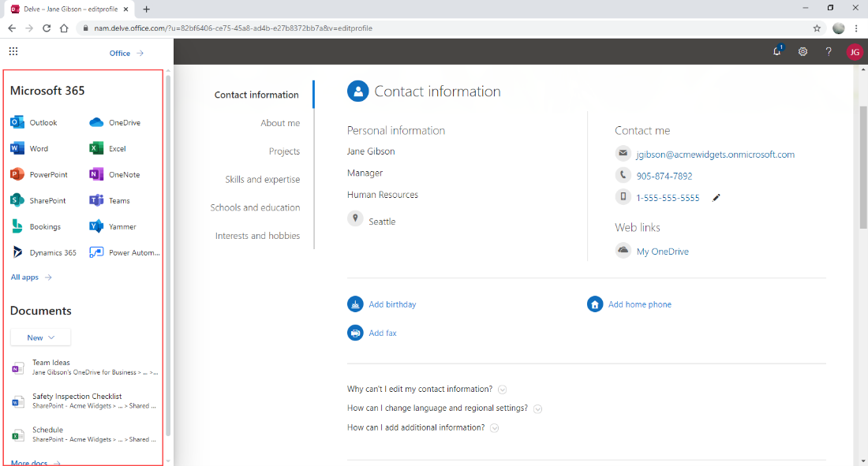Open the Settings gear

pos(803,51)
